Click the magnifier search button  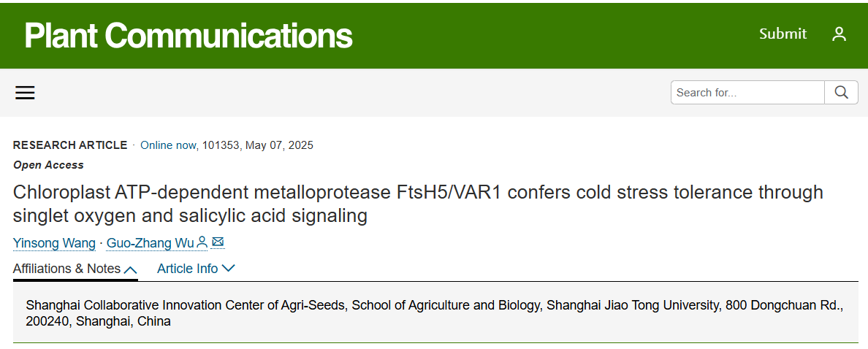[842, 93]
